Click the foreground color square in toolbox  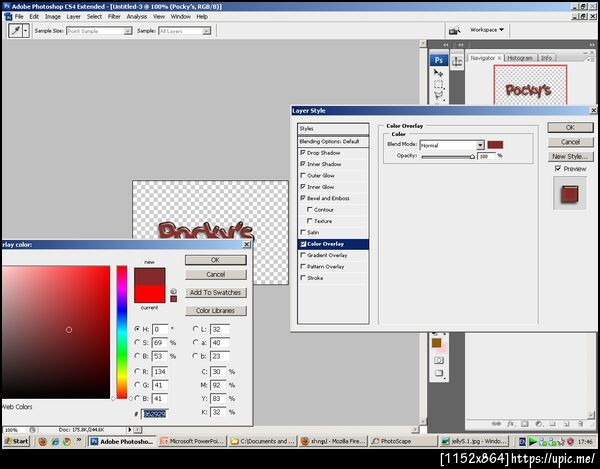pos(436,343)
